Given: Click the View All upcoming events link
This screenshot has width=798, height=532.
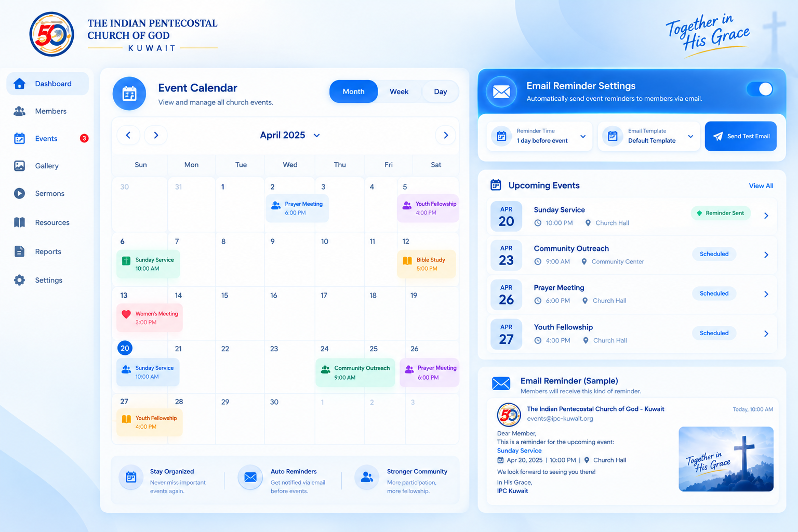Looking at the screenshot, I should [x=761, y=185].
